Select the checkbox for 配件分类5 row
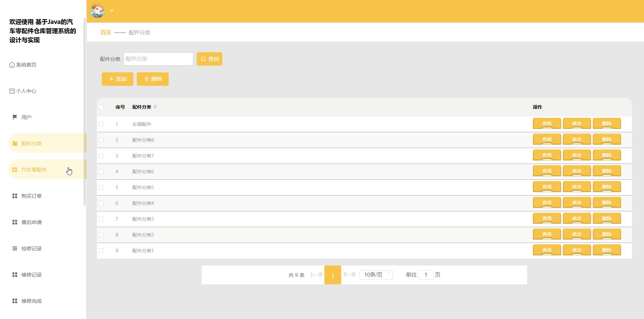This screenshot has width=644, height=319. tap(101, 187)
